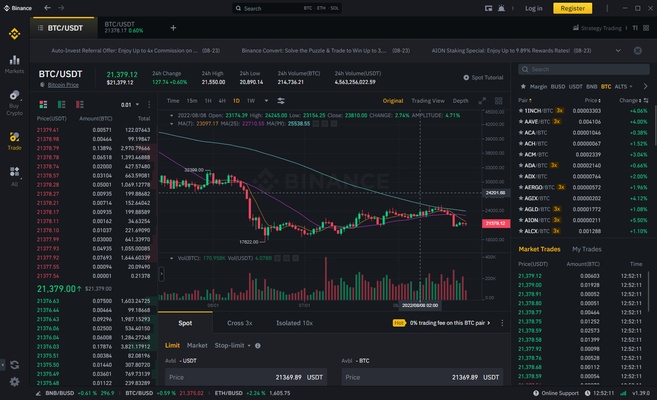Click the Register button
Screen dimensions: 657x400
click(x=572, y=8)
